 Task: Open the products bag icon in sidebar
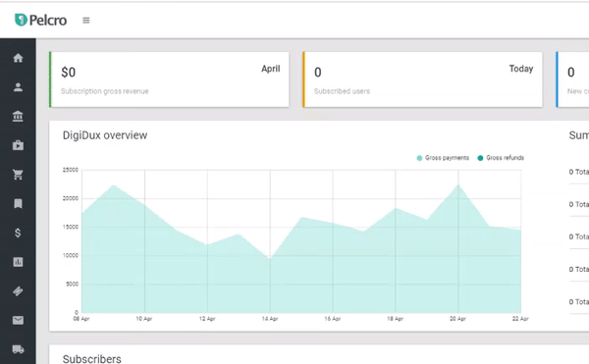pyautogui.click(x=18, y=145)
